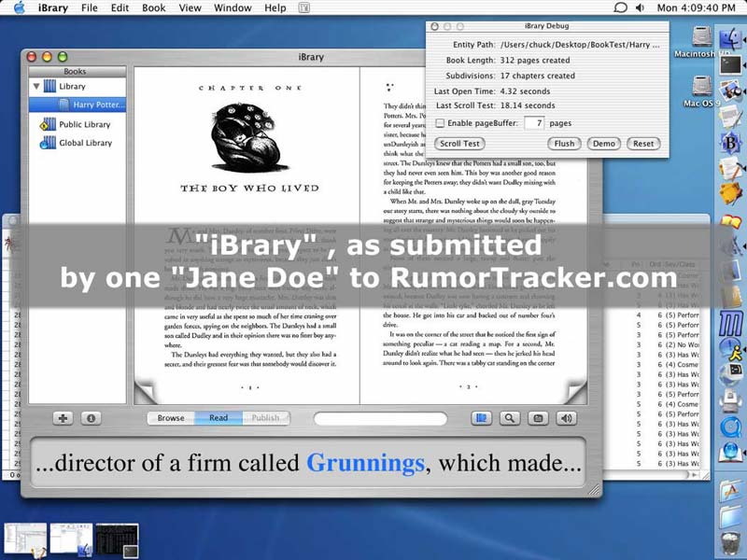Open the Help menu

[x=275, y=8]
